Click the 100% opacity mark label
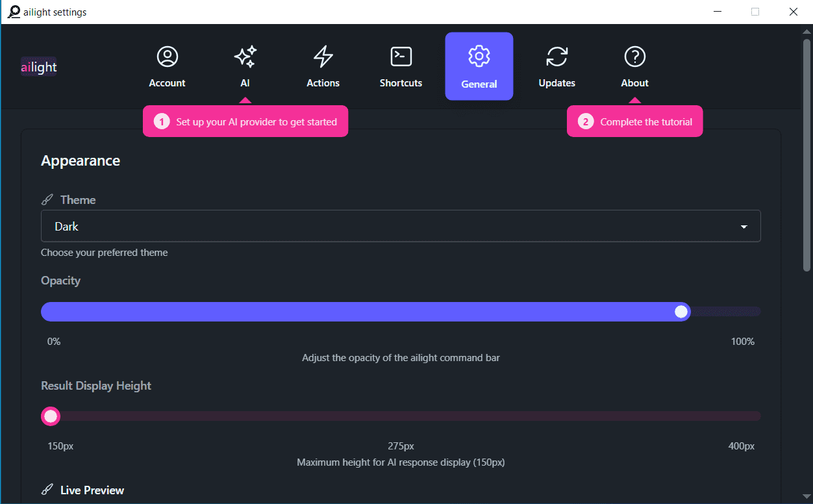 point(743,342)
